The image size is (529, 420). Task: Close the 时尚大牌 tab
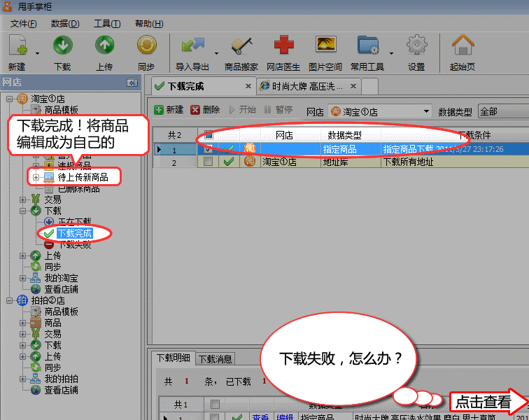[x=353, y=86]
